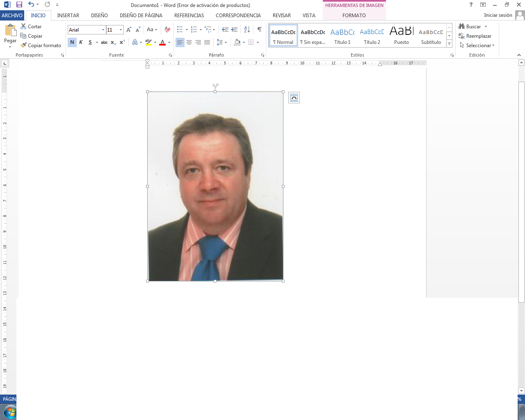Toggle italic (K) formatting
The height and width of the screenshot is (420, 525).
tap(81, 42)
